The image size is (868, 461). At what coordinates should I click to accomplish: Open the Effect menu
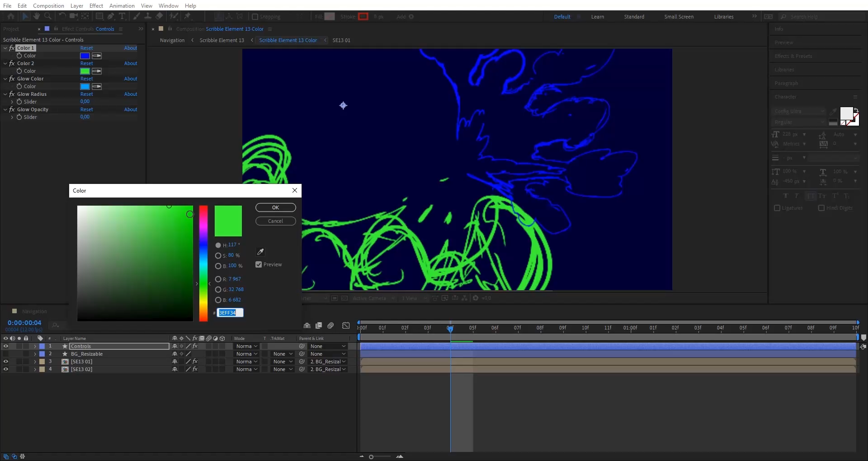(96, 5)
